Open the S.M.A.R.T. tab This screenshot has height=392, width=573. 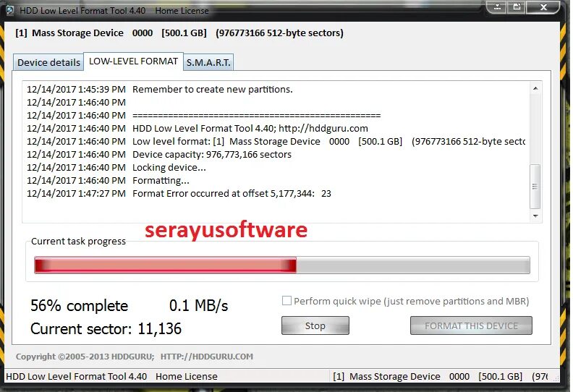click(208, 62)
